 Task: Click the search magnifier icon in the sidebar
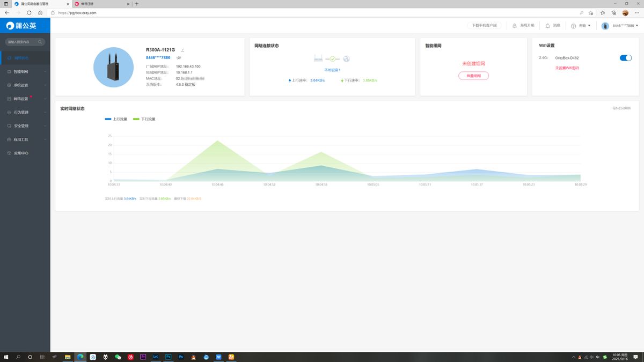click(x=40, y=41)
